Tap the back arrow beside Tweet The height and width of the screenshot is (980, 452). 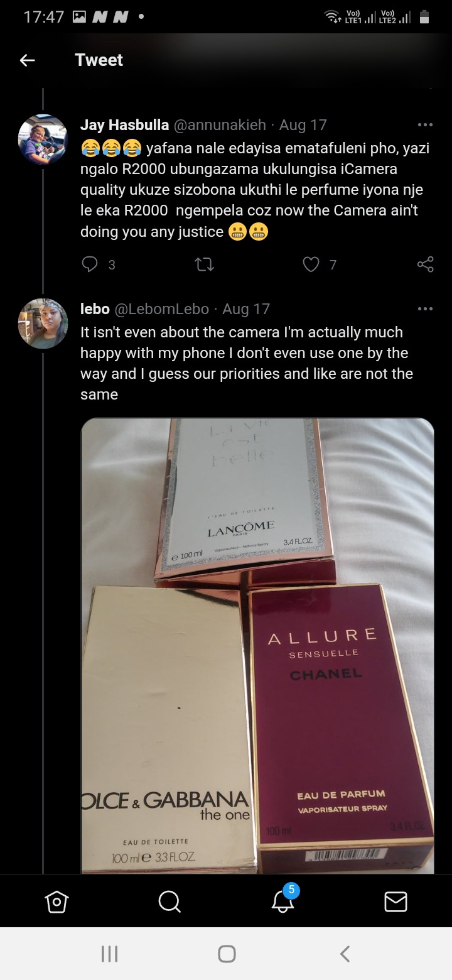[x=27, y=60]
